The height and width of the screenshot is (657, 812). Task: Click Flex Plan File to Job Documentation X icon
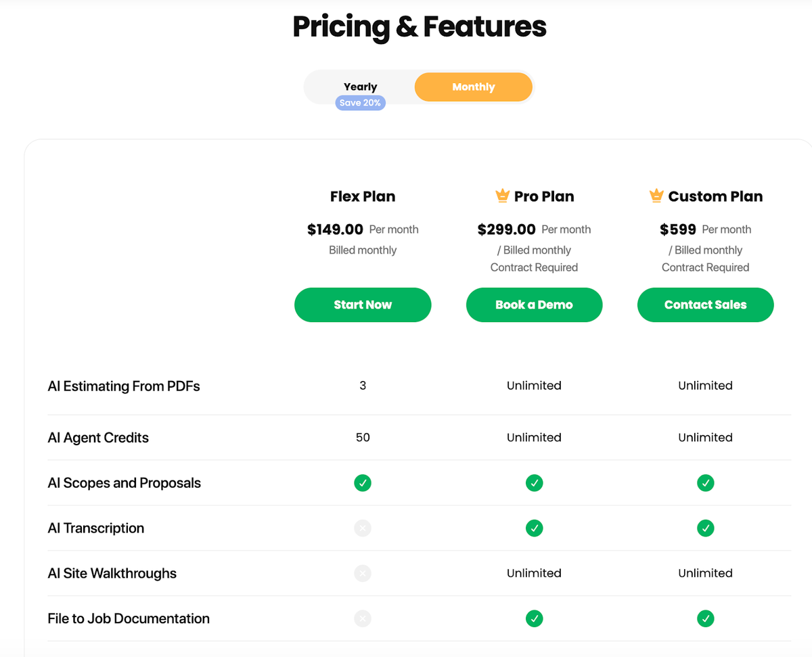click(x=363, y=618)
